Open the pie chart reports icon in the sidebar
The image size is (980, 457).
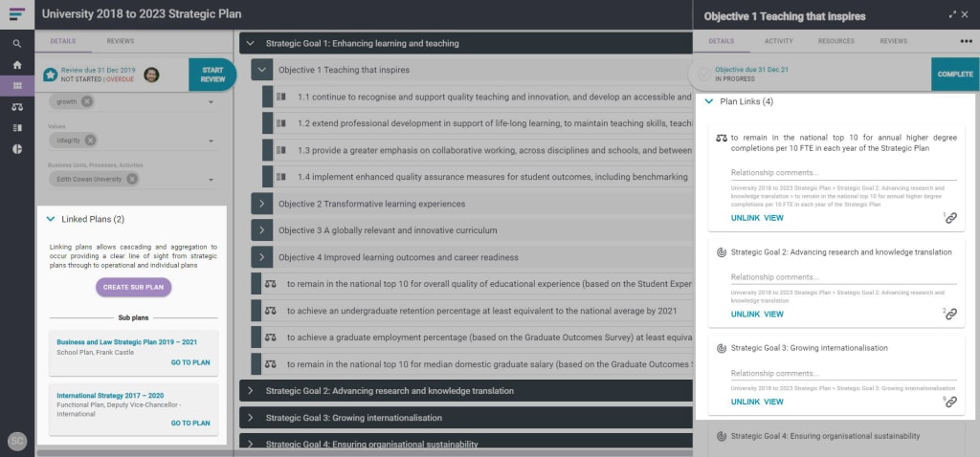(17, 148)
